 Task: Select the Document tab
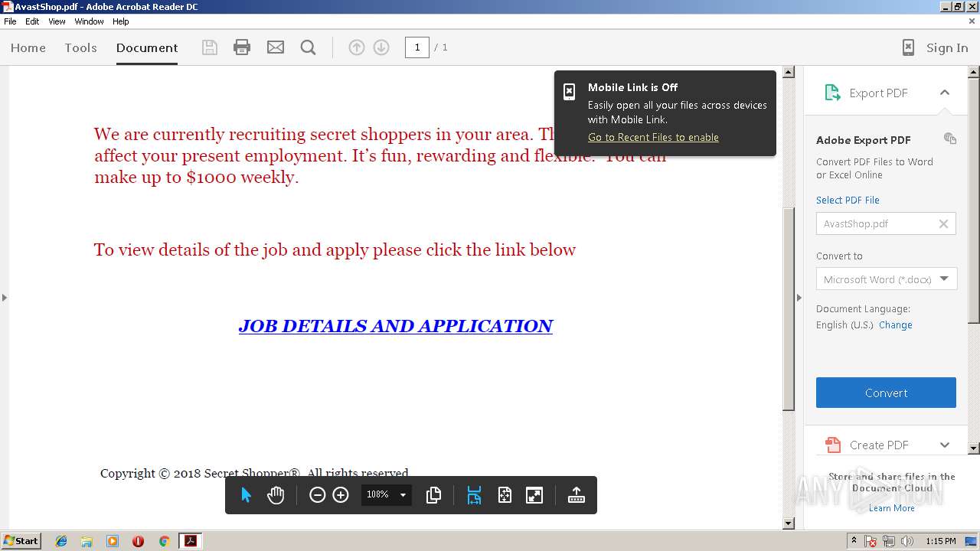tap(147, 47)
